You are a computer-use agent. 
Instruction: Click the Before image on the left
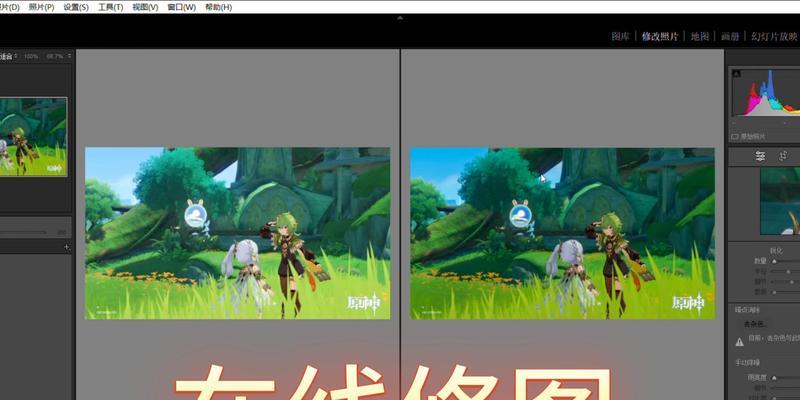238,234
